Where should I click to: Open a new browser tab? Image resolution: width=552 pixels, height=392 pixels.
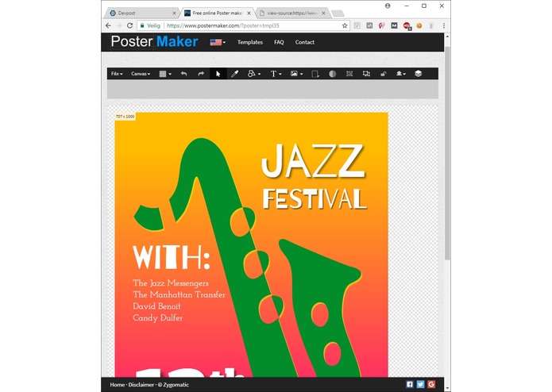click(x=338, y=13)
